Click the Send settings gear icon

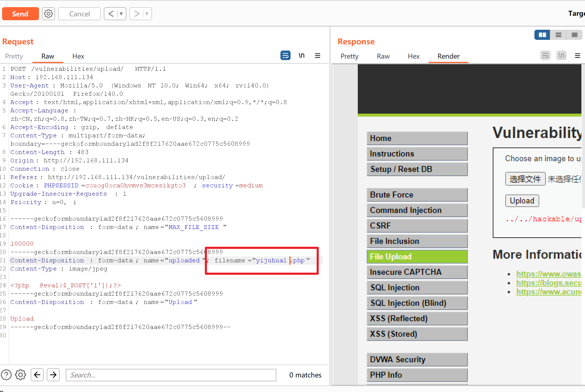tap(48, 14)
